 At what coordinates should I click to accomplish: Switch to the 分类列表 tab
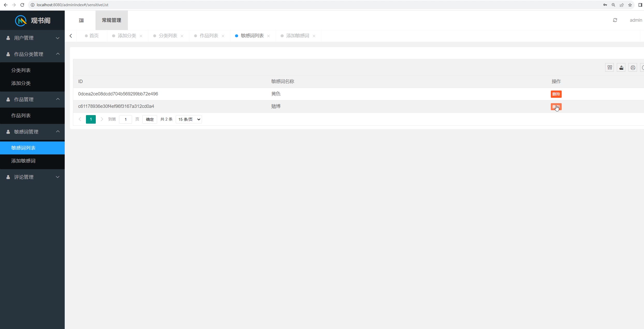point(168,36)
